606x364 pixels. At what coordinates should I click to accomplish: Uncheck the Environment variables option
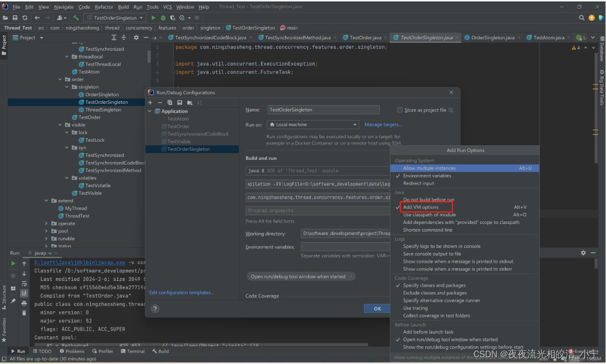(427, 176)
